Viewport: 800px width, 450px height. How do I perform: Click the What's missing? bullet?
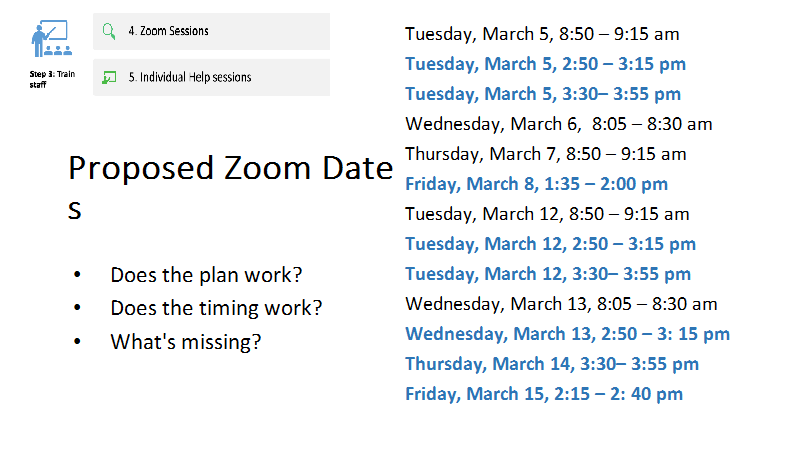click(x=186, y=342)
